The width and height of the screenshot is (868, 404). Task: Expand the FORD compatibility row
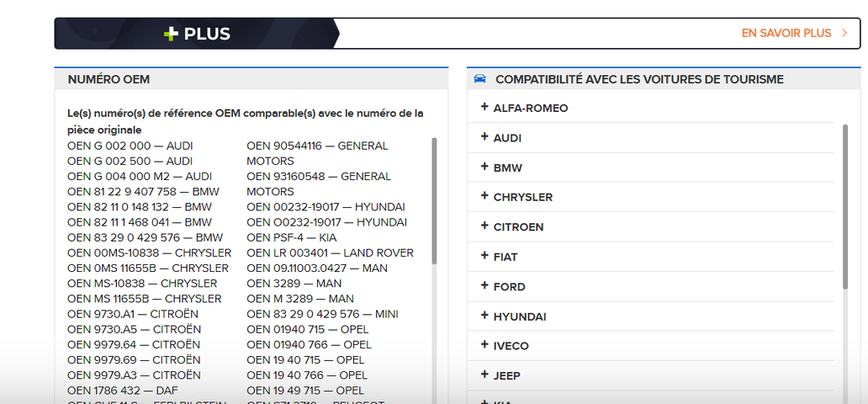pyautogui.click(x=650, y=287)
